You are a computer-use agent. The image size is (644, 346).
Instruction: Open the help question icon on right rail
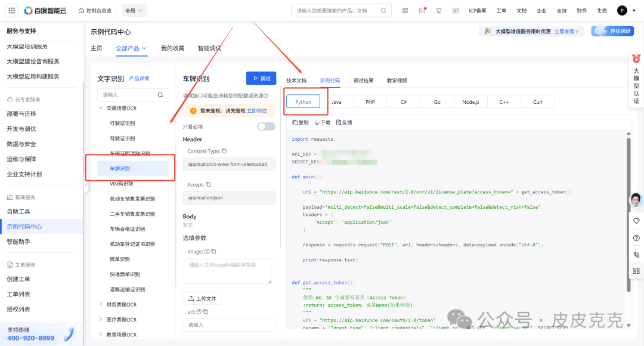point(636,238)
